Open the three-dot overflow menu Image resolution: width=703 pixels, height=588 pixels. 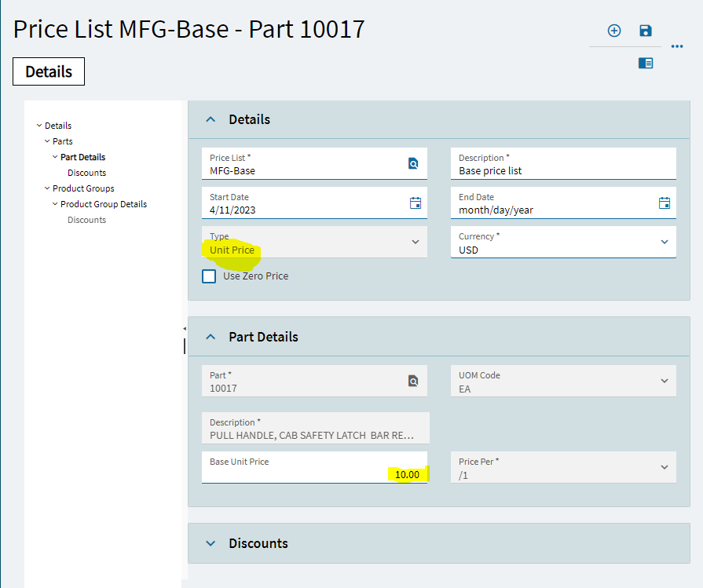click(x=677, y=46)
